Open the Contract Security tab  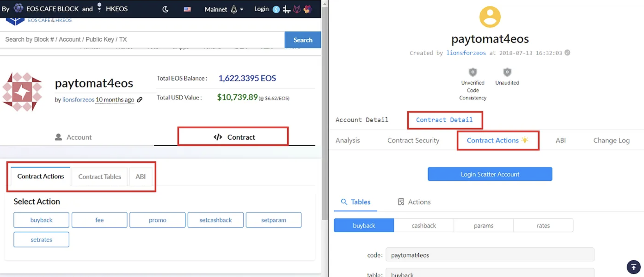[413, 140]
